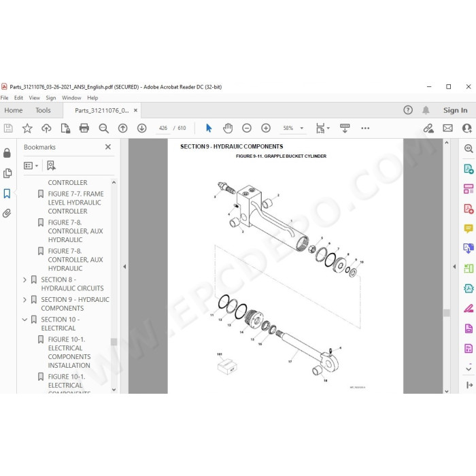Image resolution: width=476 pixels, height=476 pixels.
Task: Switch to the Tools tab
Action: click(43, 110)
